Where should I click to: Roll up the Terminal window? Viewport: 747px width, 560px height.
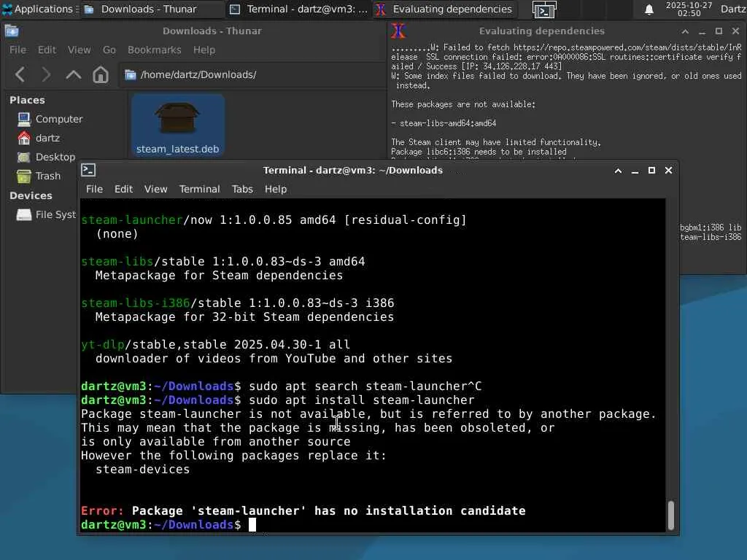pyautogui.click(x=618, y=171)
